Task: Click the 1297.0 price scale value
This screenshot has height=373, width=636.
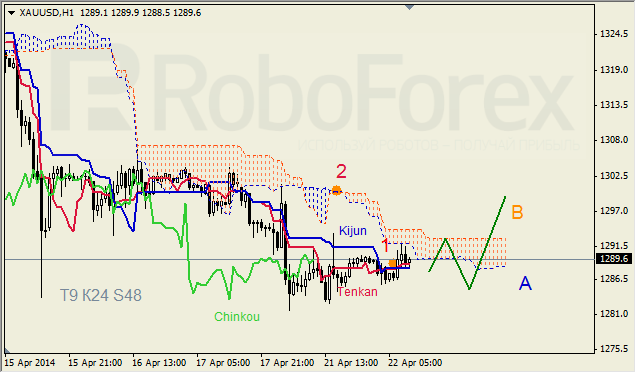Action: coord(614,211)
